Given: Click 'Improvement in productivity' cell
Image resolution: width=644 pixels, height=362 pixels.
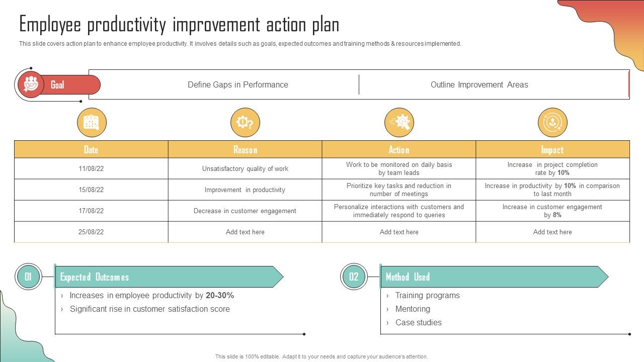Looking at the screenshot, I should 245,190.
